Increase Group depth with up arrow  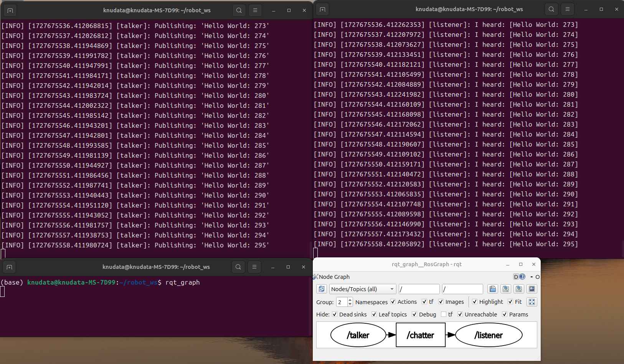click(350, 300)
